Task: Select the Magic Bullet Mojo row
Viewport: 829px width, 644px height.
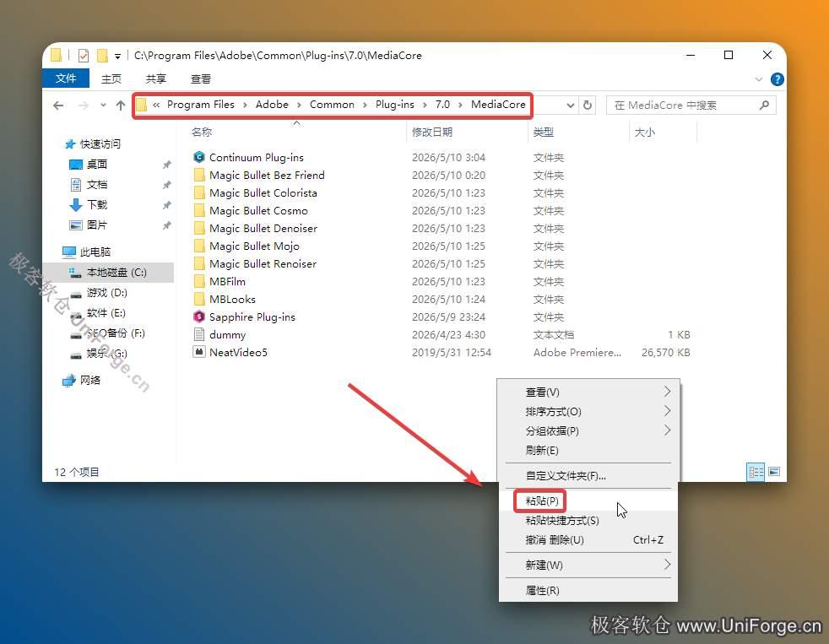Action: coord(442,246)
